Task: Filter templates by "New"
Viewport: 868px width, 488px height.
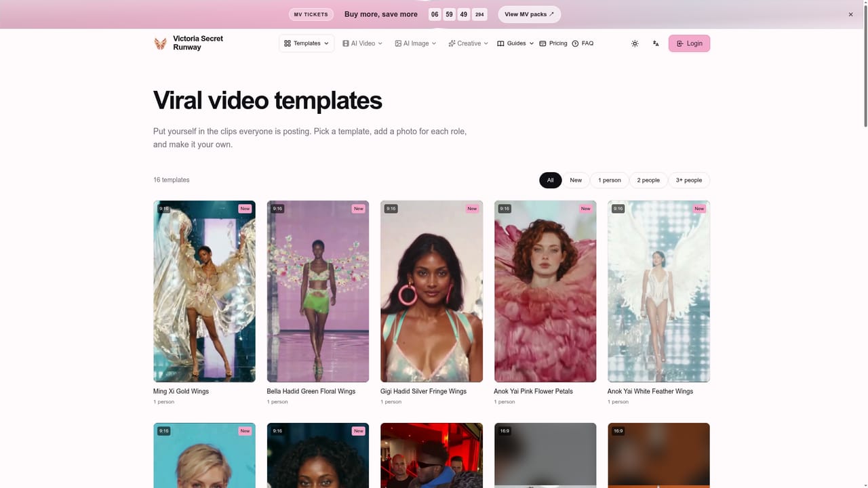Action: click(576, 180)
